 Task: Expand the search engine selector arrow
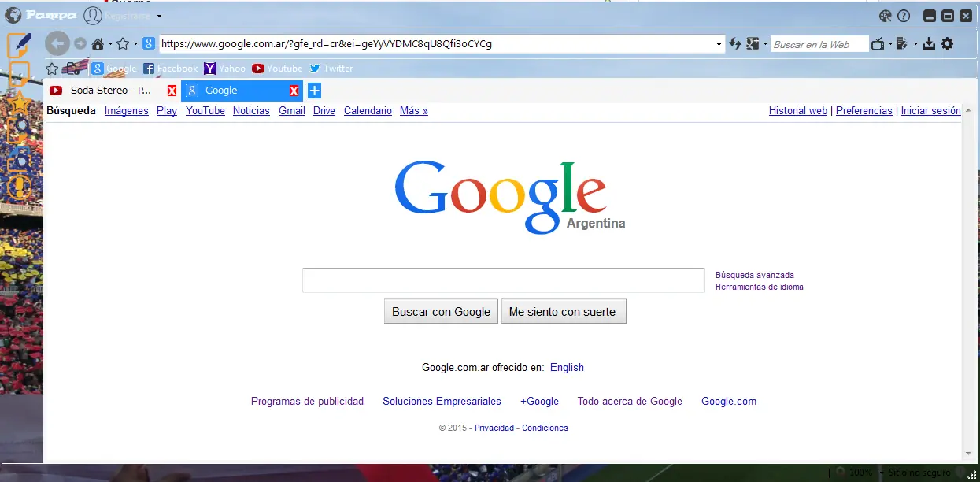tap(765, 44)
